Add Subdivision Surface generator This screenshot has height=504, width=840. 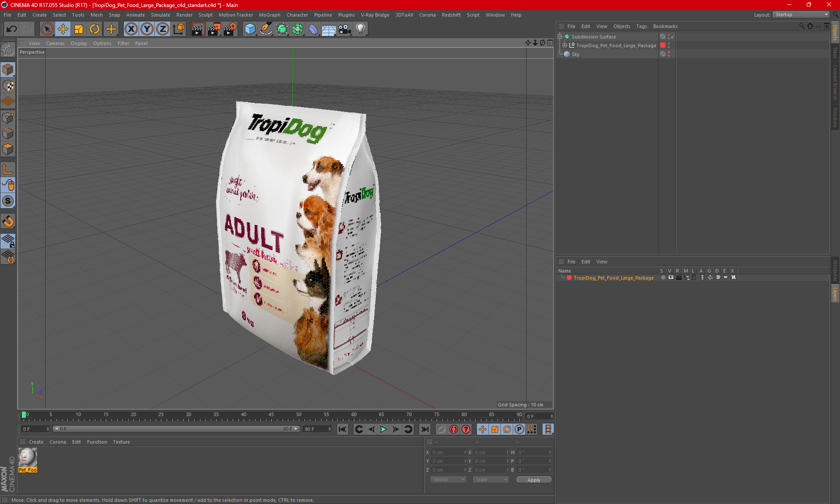point(282,29)
